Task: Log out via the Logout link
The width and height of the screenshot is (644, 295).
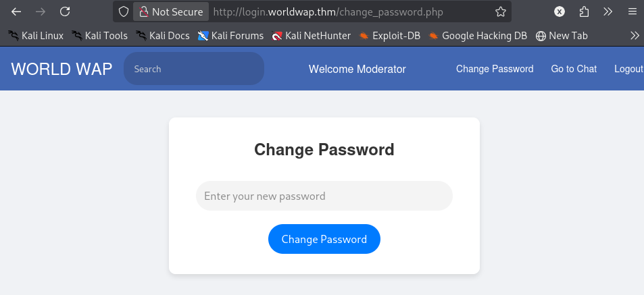Action: click(x=628, y=69)
